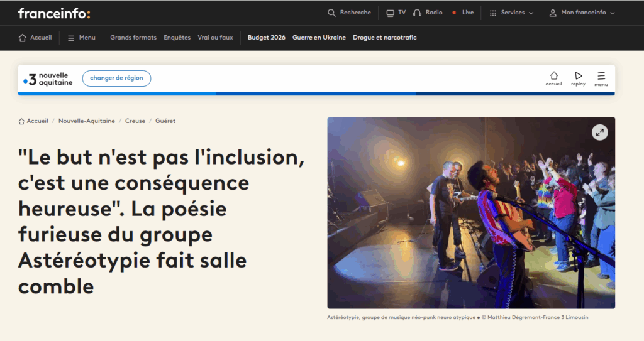The image size is (644, 341).
Task: Click the franceinfo logo
Action: (x=54, y=13)
